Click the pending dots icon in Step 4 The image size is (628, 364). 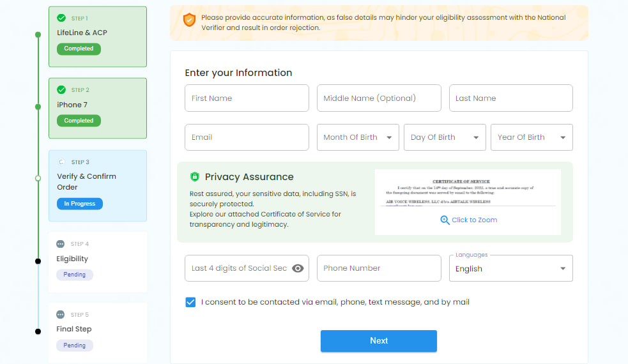(x=61, y=244)
